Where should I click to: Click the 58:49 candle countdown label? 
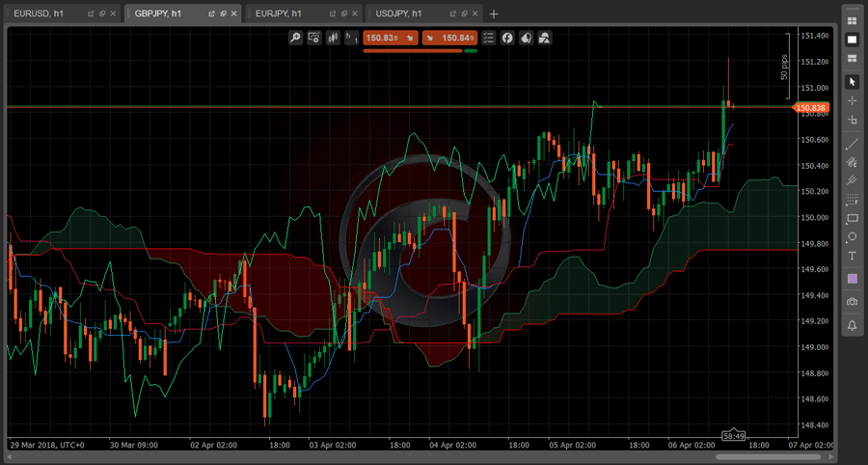coord(732,436)
